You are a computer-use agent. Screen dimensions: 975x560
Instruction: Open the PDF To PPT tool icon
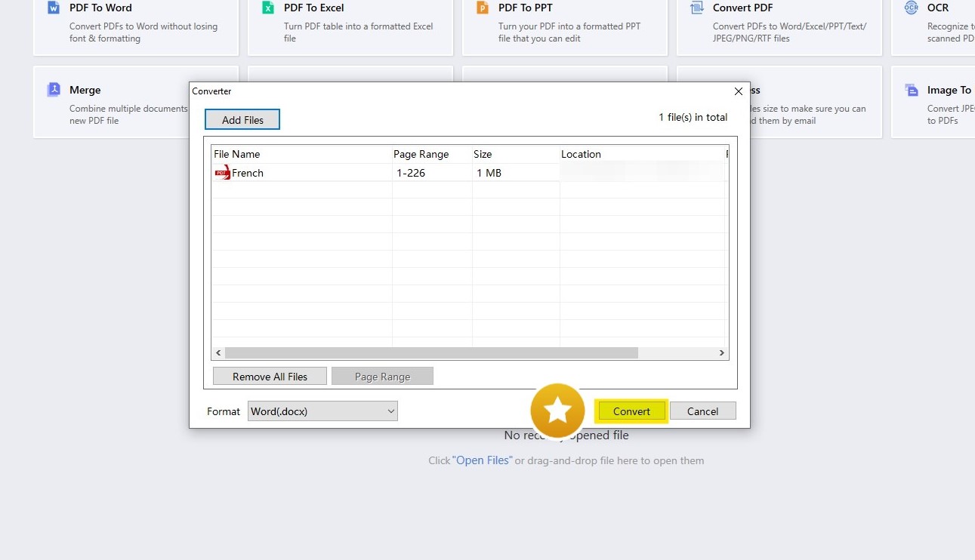click(483, 8)
